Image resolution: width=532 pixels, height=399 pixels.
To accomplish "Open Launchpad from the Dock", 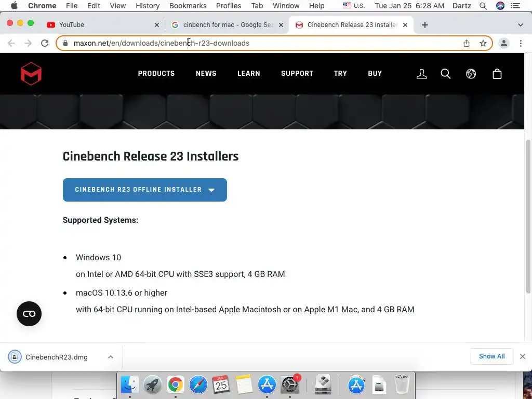I will [x=152, y=384].
